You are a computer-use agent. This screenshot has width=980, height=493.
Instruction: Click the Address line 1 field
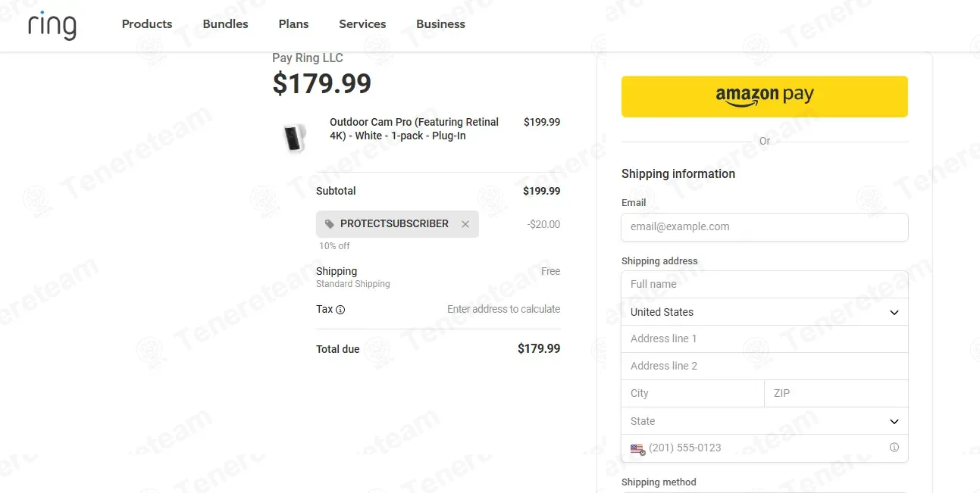[x=764, y=339]
